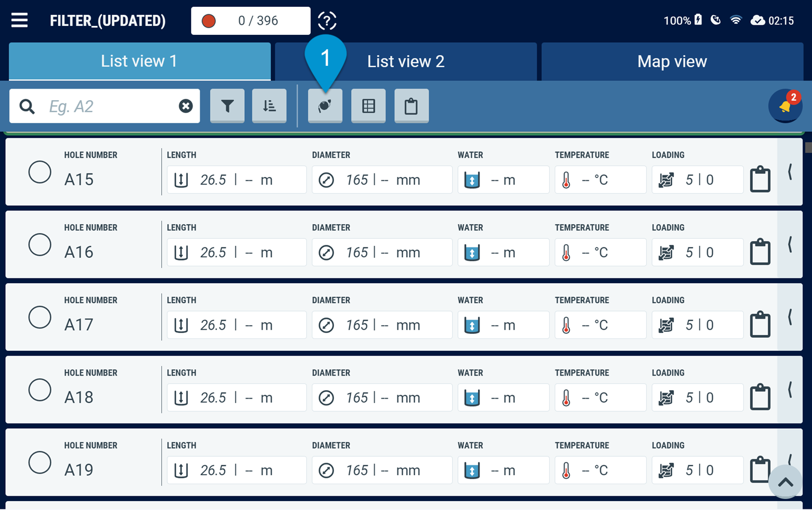
Task: Open clipboard notes for hole A16
Action: pyautogui.click(x=760, y=251)
